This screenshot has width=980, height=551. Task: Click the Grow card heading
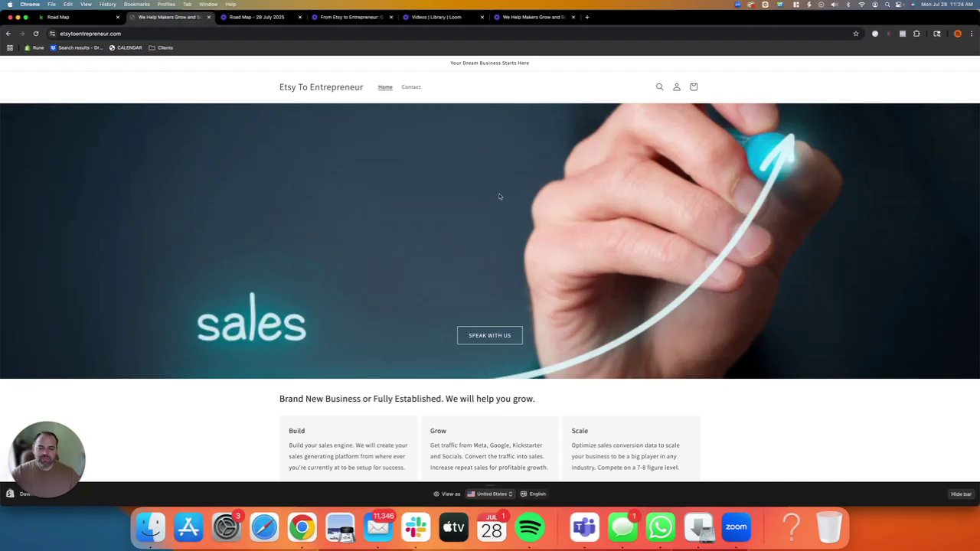tap(438, 431)
